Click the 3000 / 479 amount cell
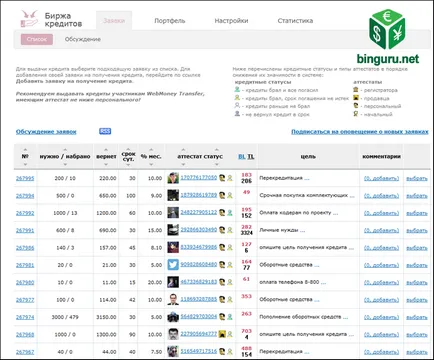This screenshot has width=434, height=360. [65, 317]
